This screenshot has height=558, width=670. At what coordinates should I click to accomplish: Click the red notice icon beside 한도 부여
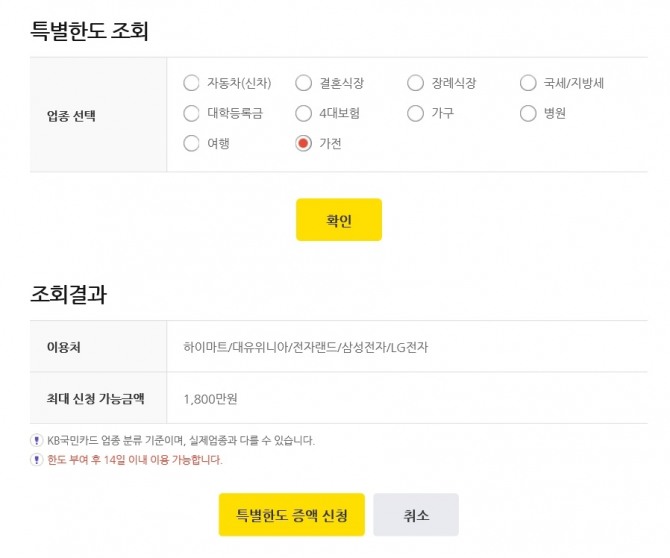pyautogui.click(x=37, y=460)
